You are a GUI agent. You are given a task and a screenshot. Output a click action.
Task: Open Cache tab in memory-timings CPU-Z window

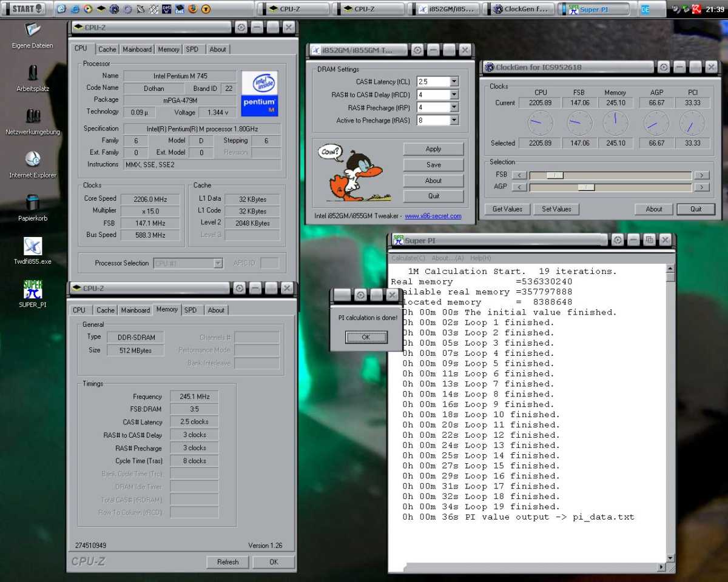click(x=106, y=310)
